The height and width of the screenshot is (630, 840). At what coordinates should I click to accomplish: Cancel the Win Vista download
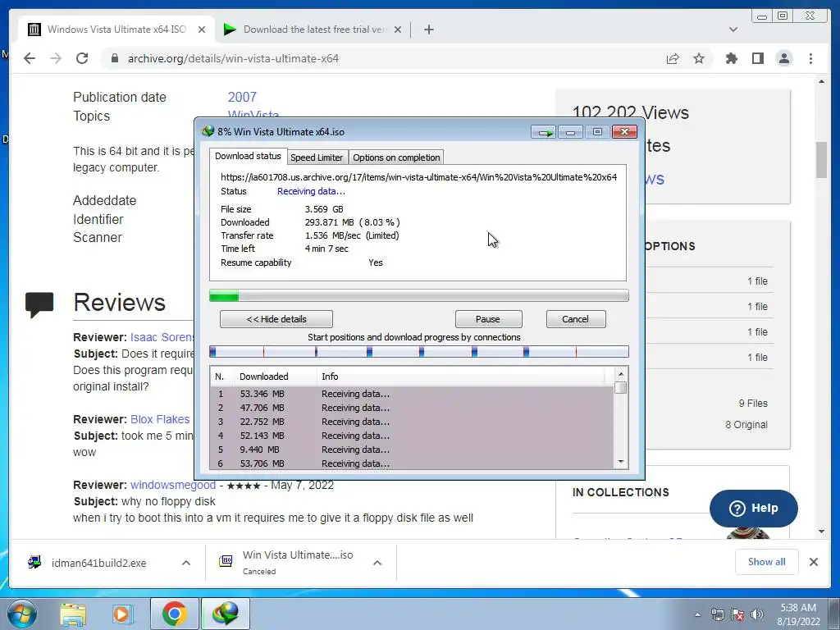[x=575, y=319]
